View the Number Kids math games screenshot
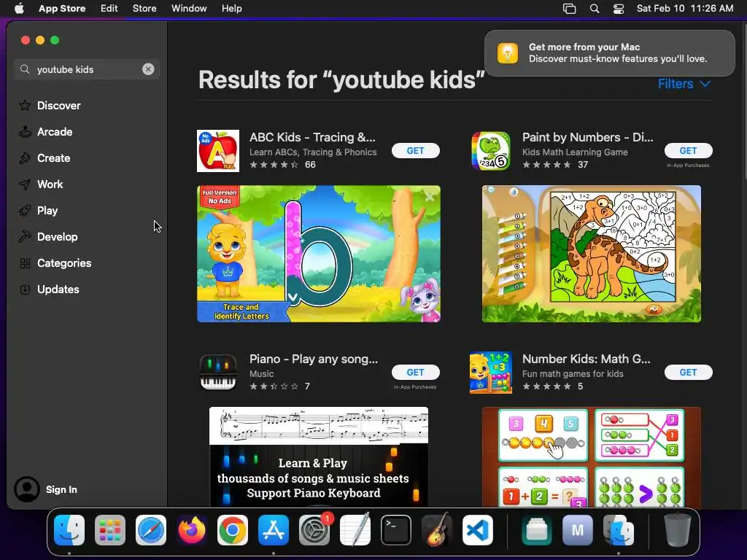 pos(591,456)
